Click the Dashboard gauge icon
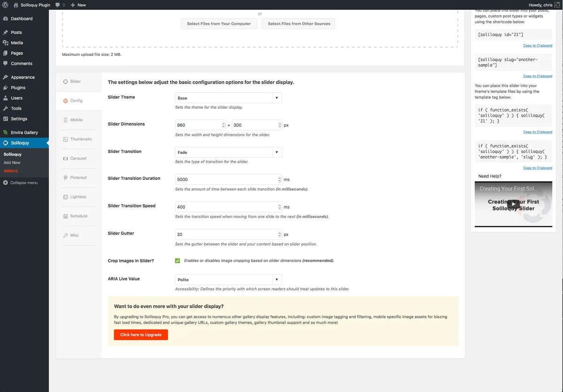The width and height of the screenshot is (563, 392). (x=5, y=19)
